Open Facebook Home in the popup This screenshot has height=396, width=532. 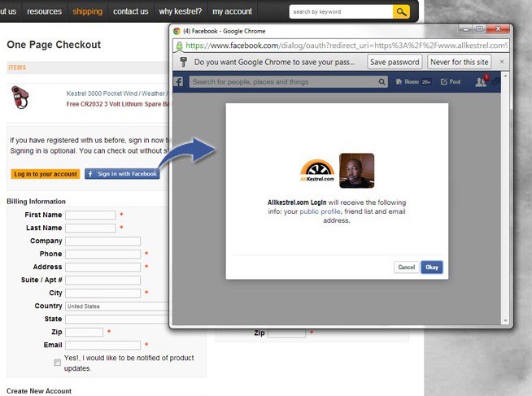[x=413, y=81]
